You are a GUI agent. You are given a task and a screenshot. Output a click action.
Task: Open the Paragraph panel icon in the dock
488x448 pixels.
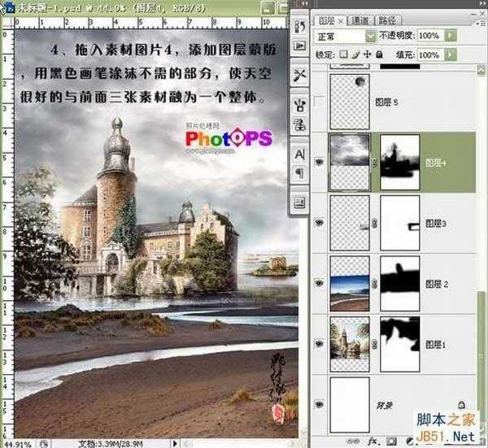tap(298, 172)
